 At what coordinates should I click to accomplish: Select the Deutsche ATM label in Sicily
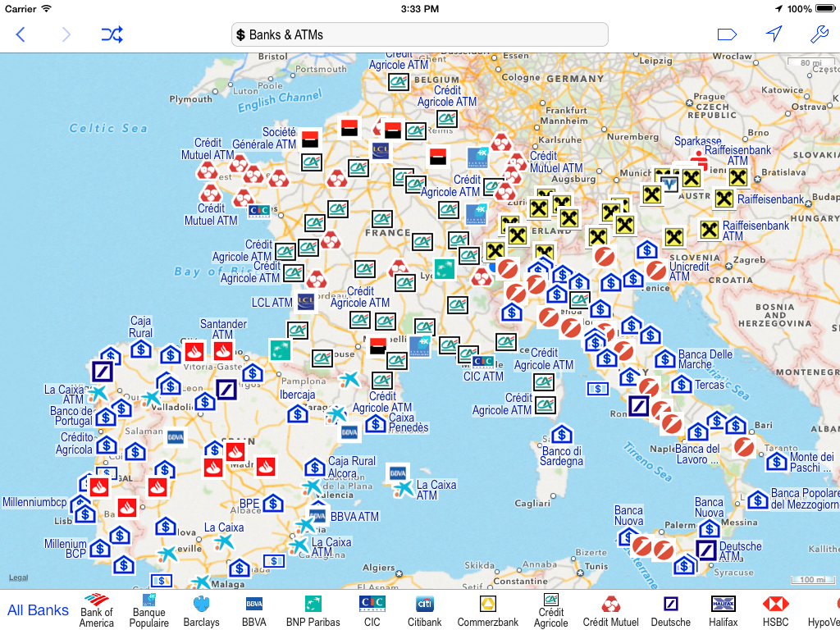[x=740, y=552]
